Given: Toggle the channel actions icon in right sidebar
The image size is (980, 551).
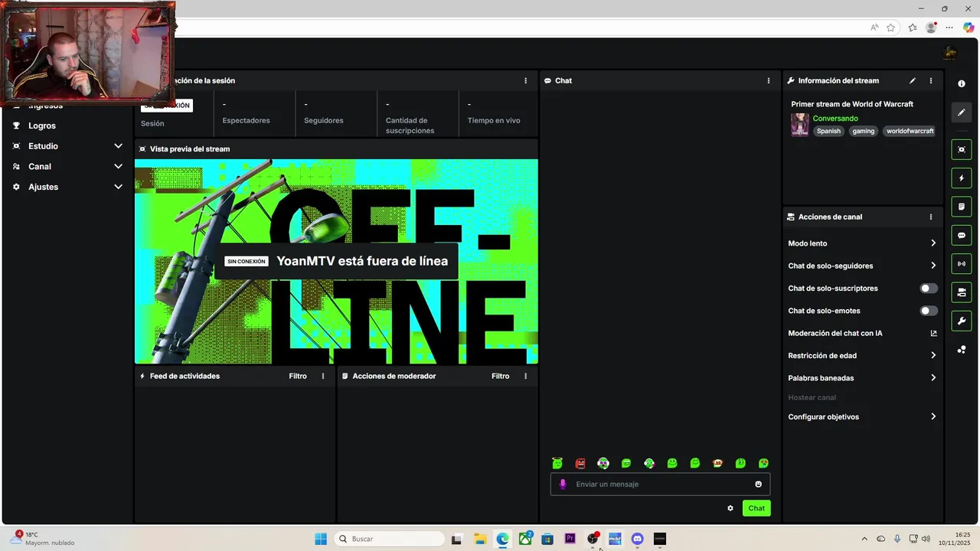Looking at the screenshot, I should [x=962, y=292].
